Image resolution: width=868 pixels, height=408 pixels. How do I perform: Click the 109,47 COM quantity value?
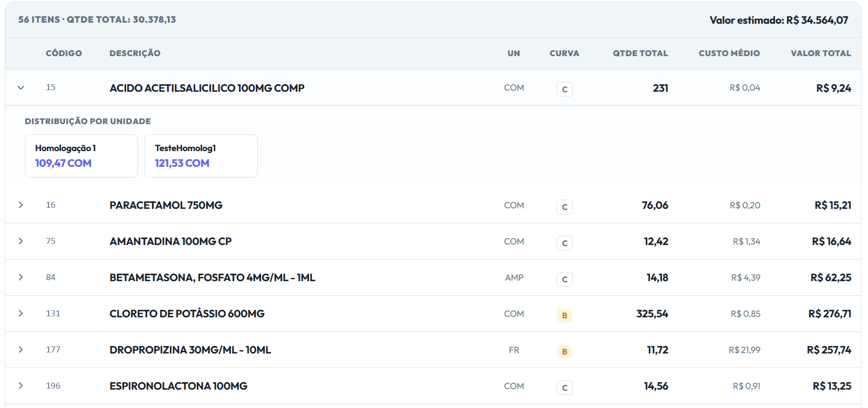63,163
